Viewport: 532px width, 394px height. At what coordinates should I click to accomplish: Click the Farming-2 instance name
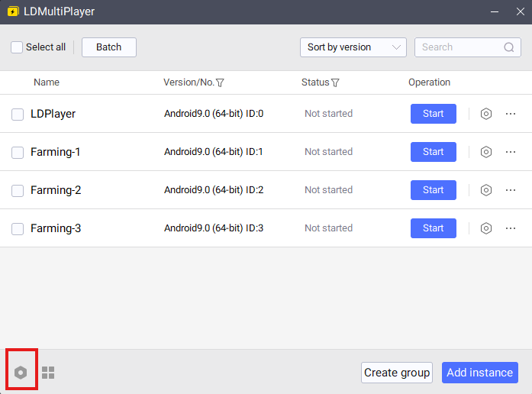(x=56, y=190)
